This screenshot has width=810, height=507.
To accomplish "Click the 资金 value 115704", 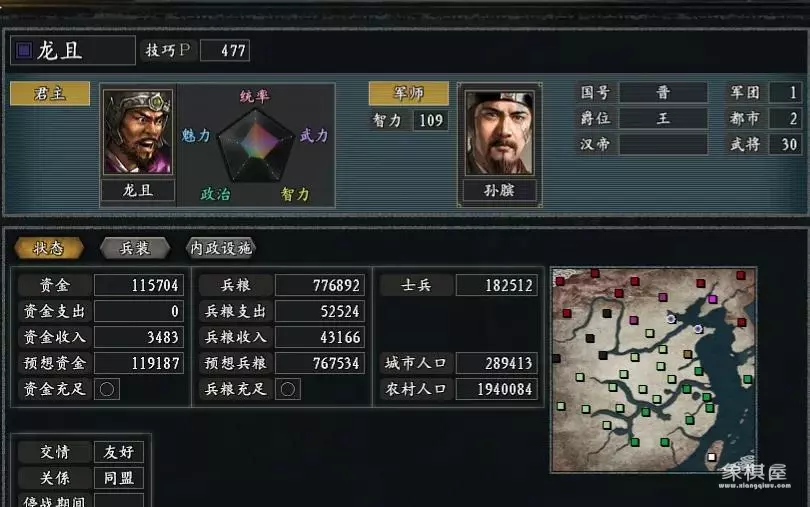I will [x=139, y=285].
